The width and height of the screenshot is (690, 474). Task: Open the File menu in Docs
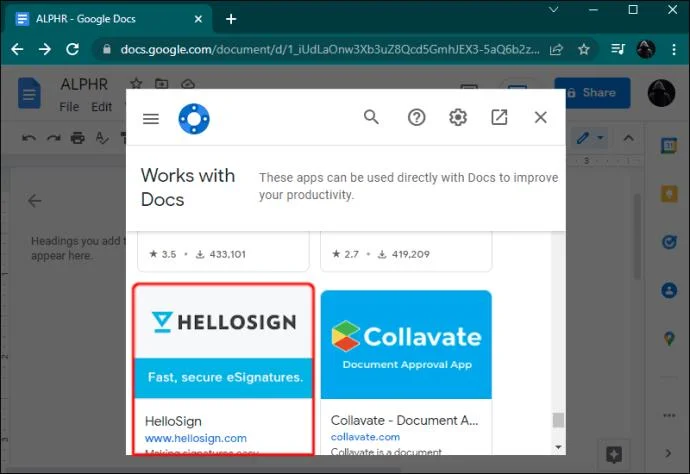click(x=69, y=107)
